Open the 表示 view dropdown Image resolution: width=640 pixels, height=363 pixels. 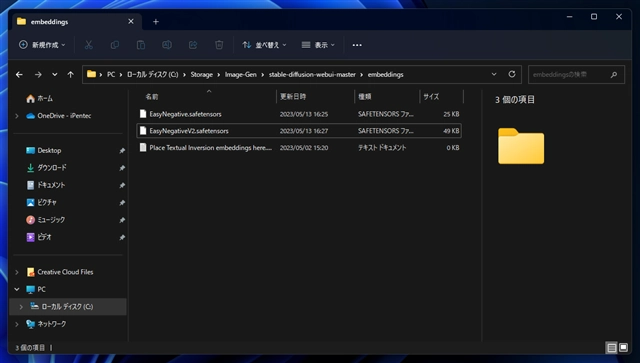(318, 45)
